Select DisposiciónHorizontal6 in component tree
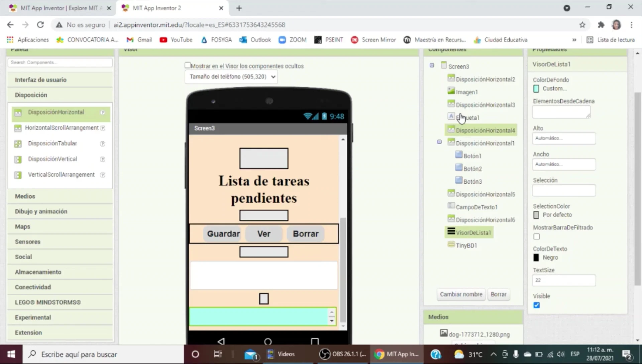 (x=485, y=220)
